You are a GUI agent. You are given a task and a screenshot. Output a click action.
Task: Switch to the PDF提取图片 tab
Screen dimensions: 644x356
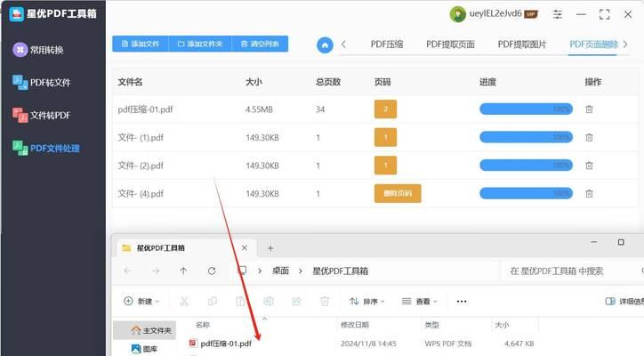point(521,44)
